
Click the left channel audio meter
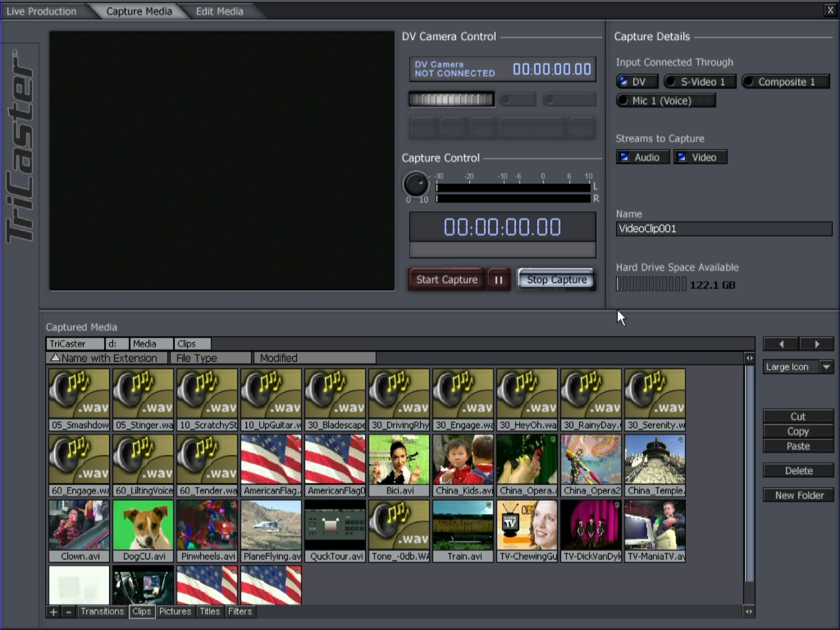pos(513,188)
